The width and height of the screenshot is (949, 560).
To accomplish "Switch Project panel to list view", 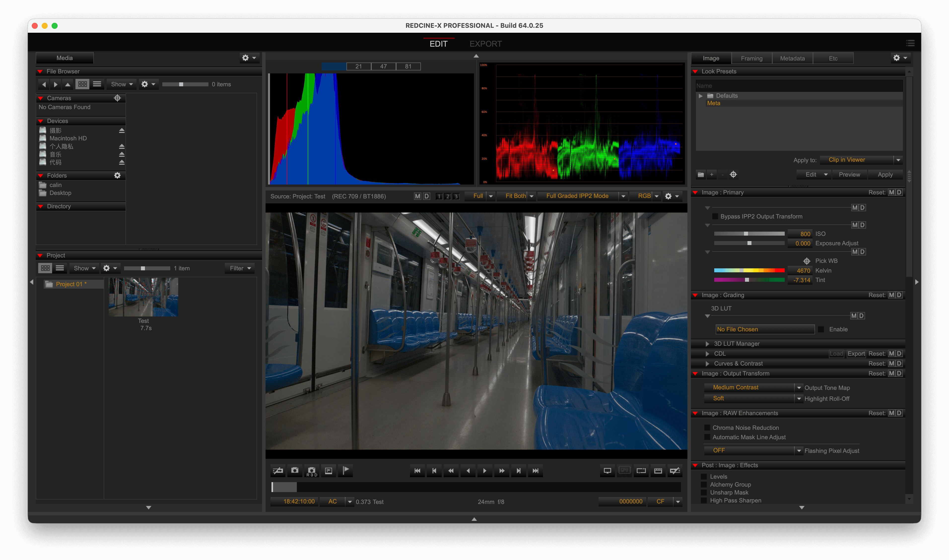I will 60,268.
